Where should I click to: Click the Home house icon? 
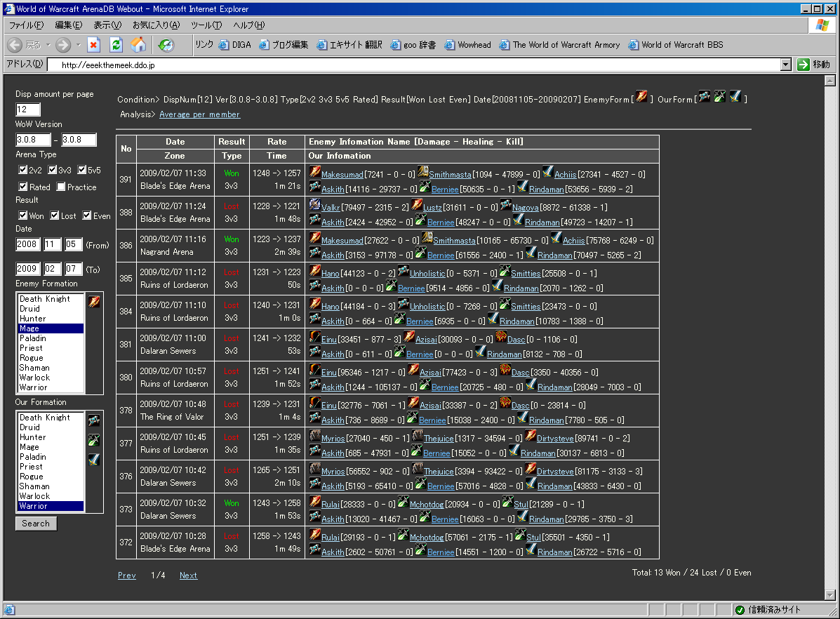tap(138, 45)
